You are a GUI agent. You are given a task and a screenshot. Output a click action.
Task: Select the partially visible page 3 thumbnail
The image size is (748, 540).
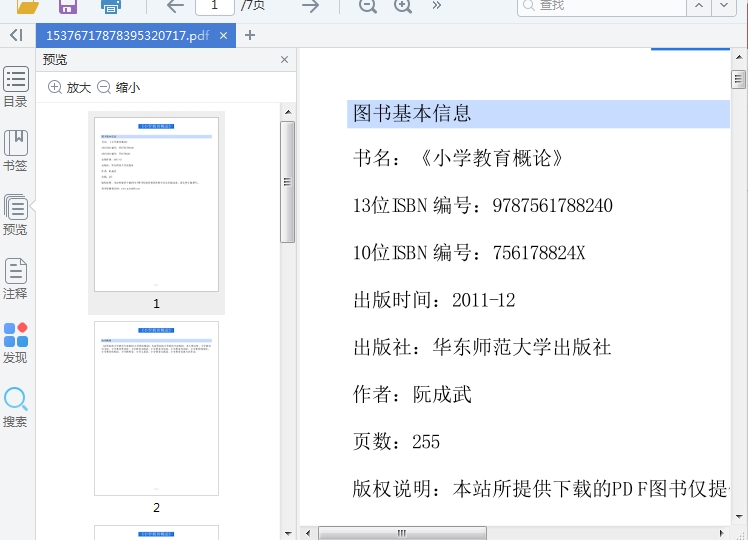point(156,532)
